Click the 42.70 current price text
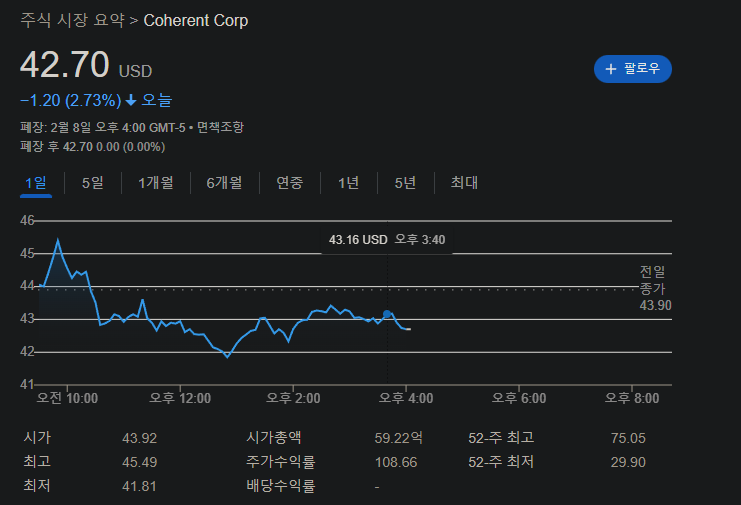This screenshot has width=741, height=505. click(65, 65)
